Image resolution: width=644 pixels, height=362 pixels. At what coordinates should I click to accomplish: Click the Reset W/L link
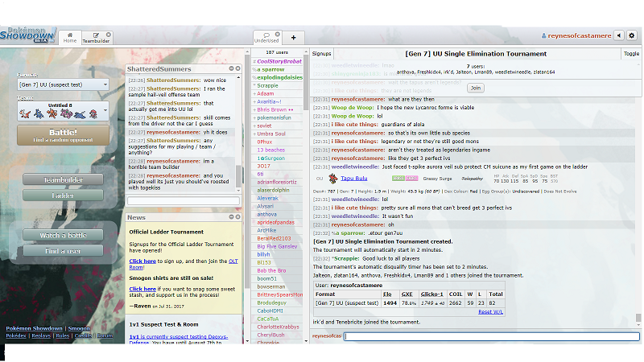pos(490,311)
